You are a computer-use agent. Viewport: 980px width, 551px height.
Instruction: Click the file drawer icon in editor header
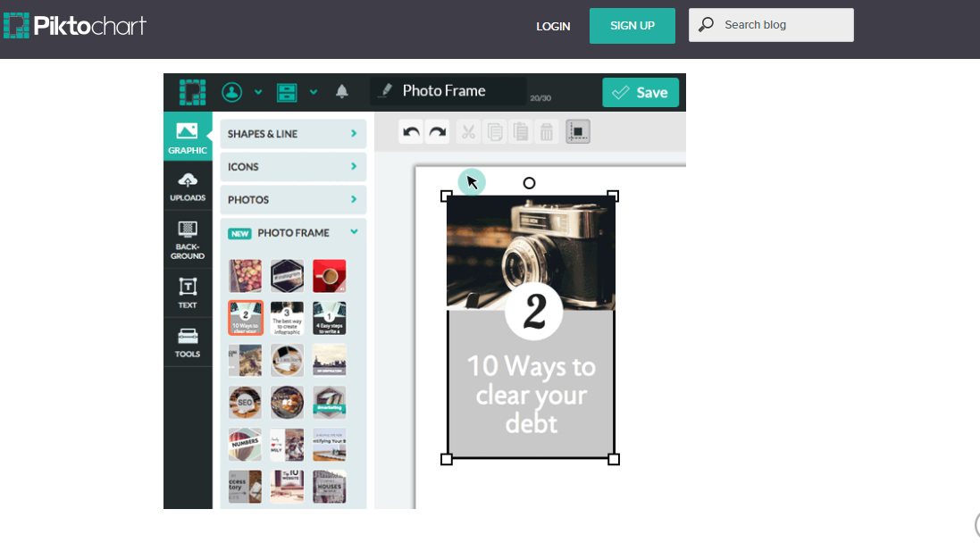(x=287, y=93)
